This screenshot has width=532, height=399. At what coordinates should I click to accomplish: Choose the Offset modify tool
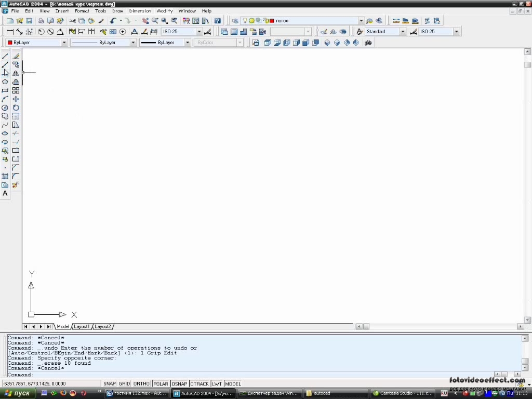point(16,82)
